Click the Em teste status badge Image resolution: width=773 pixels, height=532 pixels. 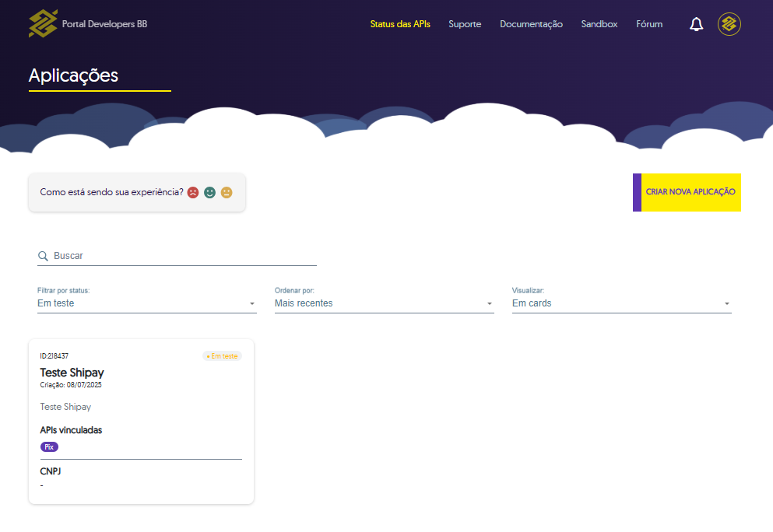coord(223,356)
